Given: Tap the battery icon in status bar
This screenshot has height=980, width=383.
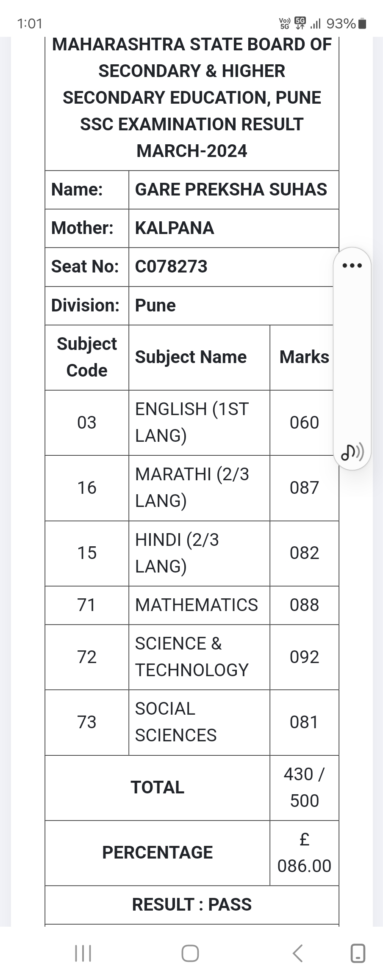Looking at the screenshot, I should [x=362, y=23].
